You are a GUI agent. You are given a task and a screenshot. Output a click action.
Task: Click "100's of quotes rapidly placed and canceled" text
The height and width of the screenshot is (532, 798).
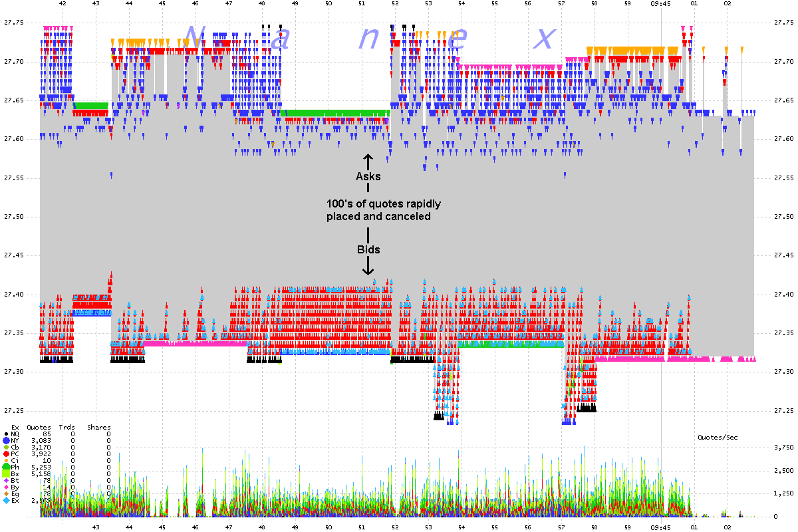[x=383, y=210]
